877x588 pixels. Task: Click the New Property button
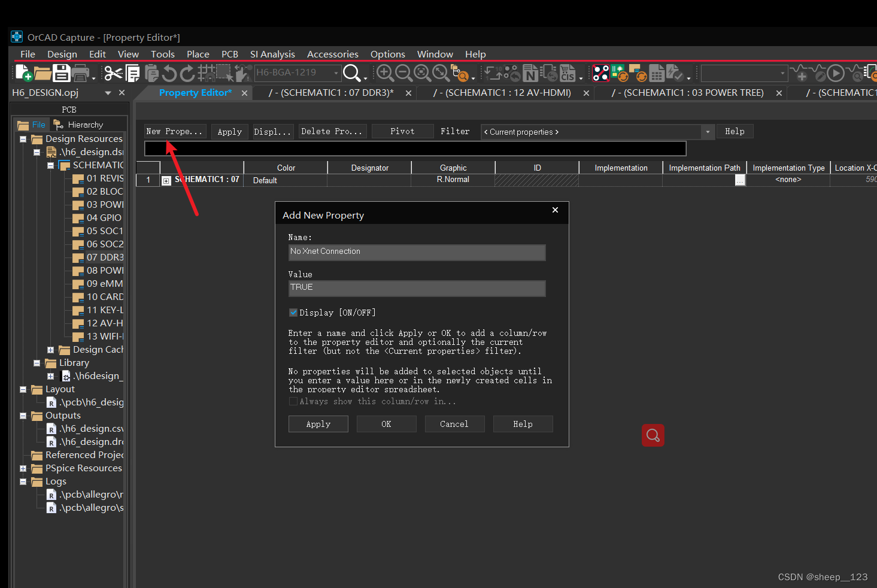pos(175,131)
